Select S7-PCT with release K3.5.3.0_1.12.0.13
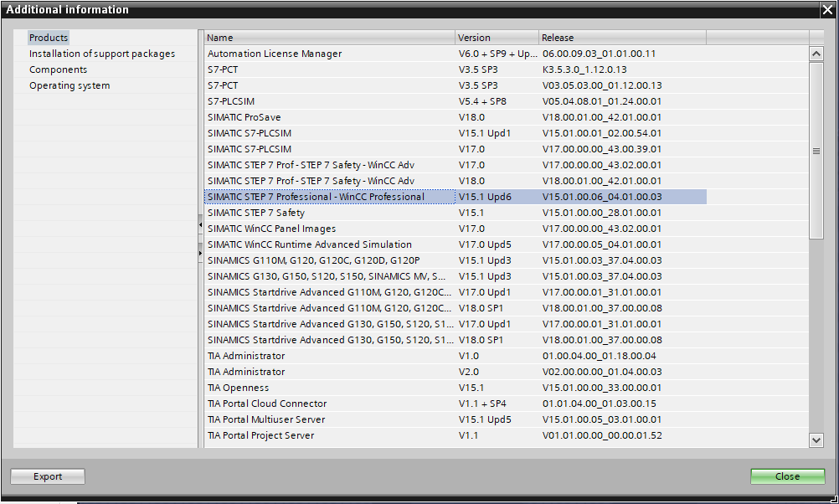 [456, 69]
